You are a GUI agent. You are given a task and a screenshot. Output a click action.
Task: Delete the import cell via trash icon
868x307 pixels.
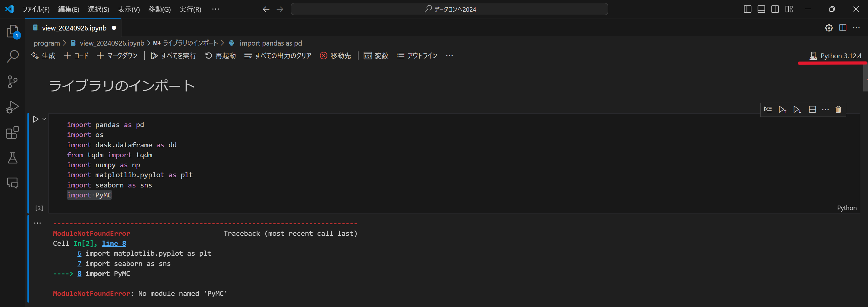click(x=838, y=109)
